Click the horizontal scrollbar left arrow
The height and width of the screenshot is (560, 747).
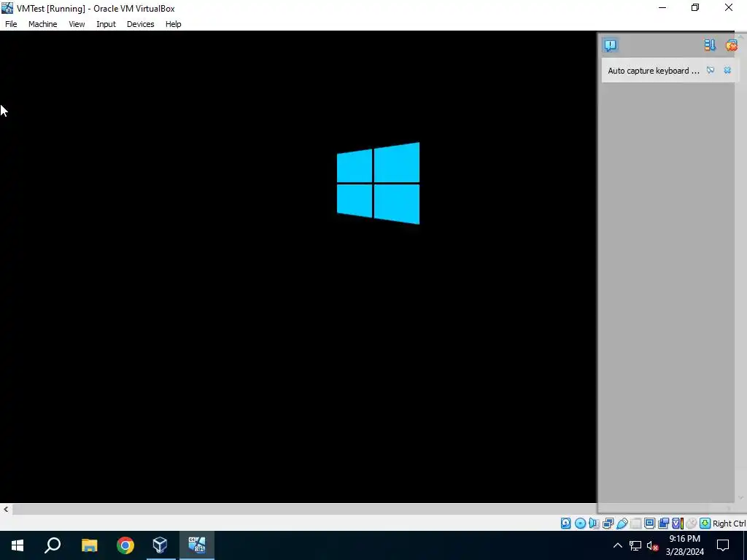6,509
